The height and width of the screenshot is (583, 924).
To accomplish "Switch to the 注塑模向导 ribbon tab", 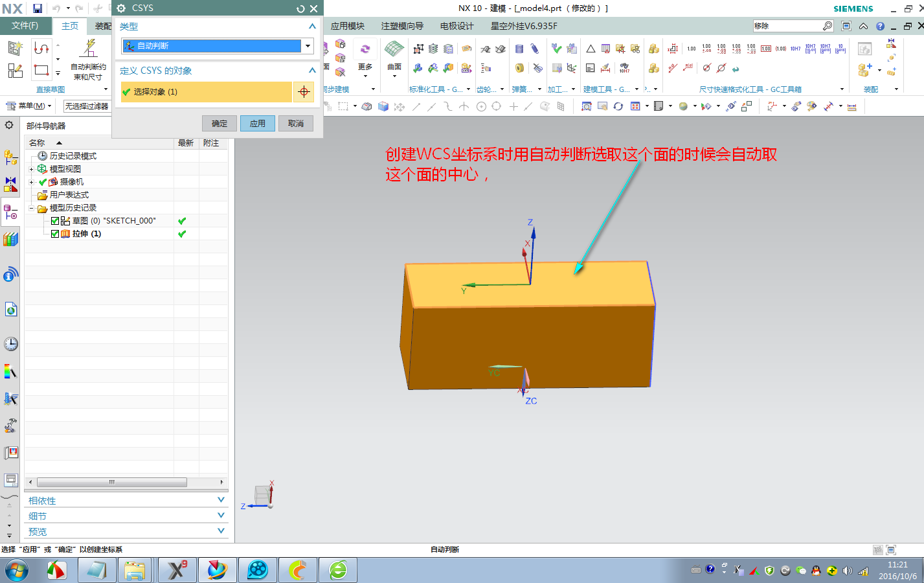I will click(x=402, y=26).
